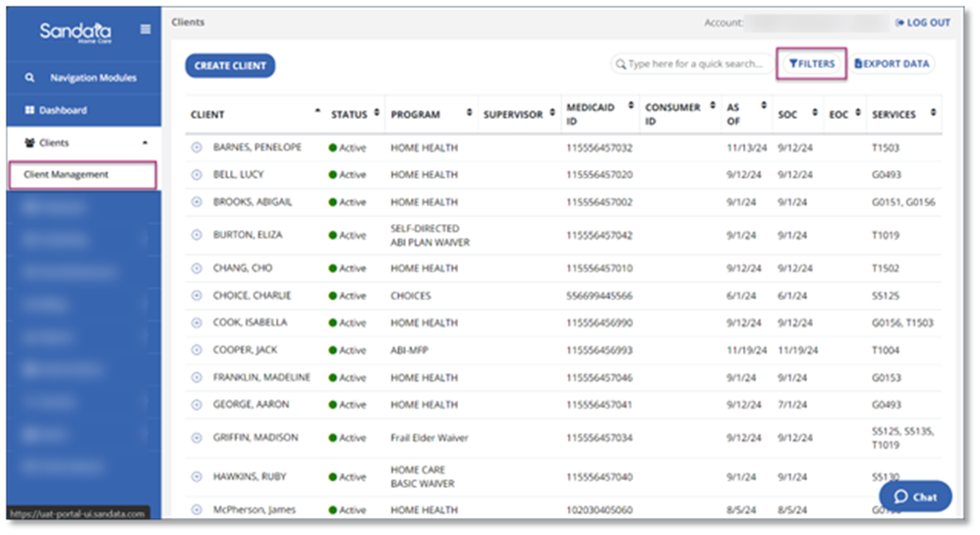Go to Dashboard in the sidebar
Image resolution: width=980 pixels, height=535 pixels.
click(63, 110)
